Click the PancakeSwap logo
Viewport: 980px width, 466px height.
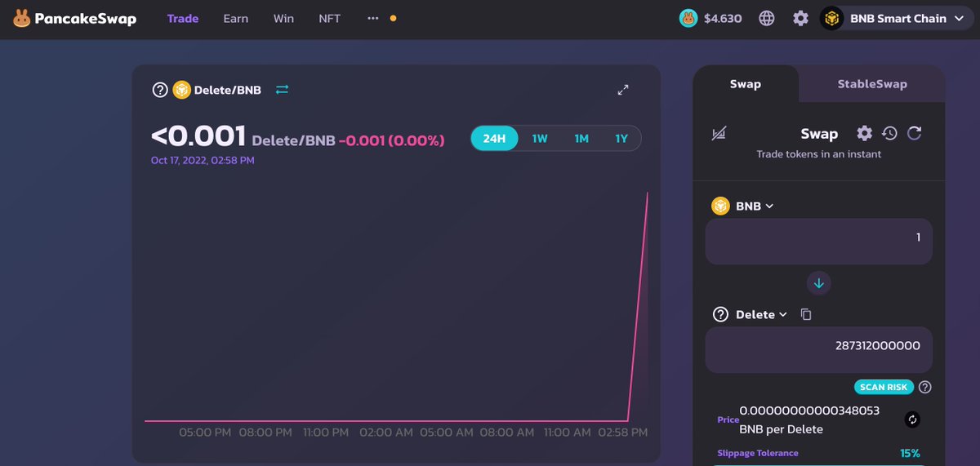(74, 18)
